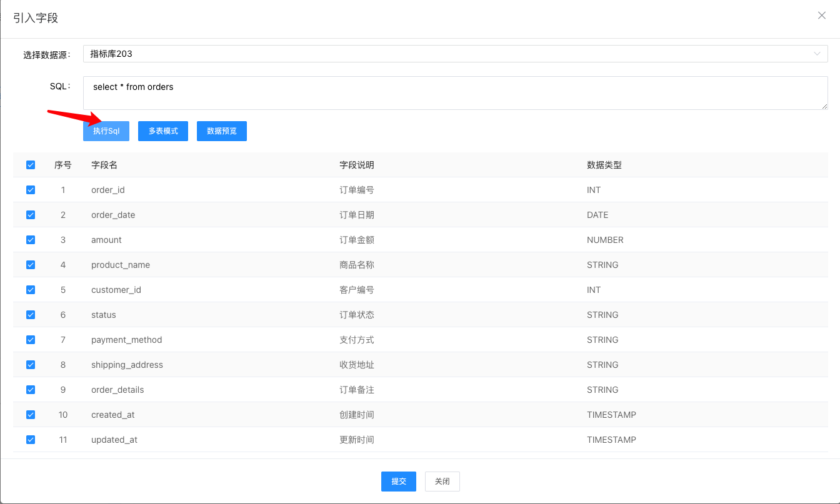Click into the SQL text area
This screenshot has height=504, width=840.
tap(456, 93)
